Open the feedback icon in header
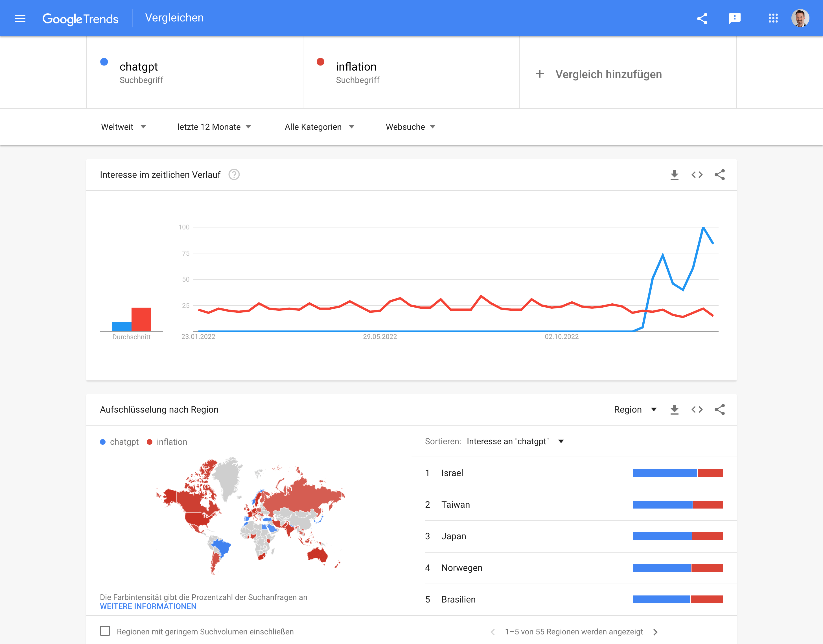This screenshot has height=644, width=823. coord(735,18)
